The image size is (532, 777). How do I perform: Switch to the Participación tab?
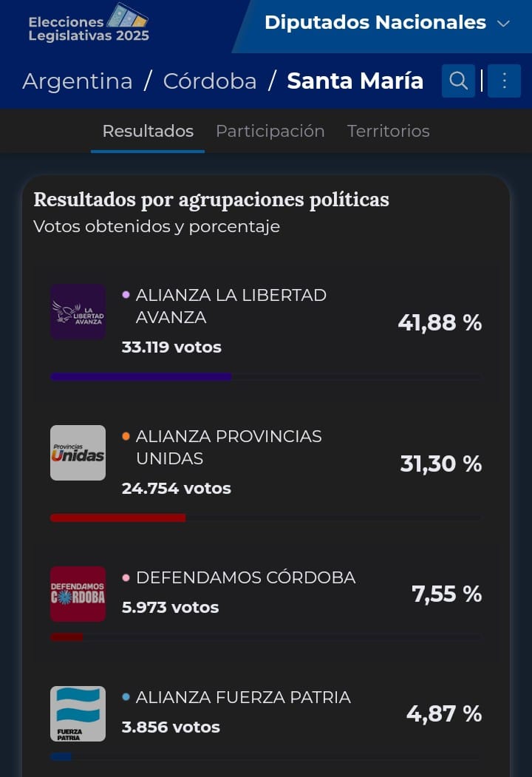pyautogui.click(x=270, y=131)
